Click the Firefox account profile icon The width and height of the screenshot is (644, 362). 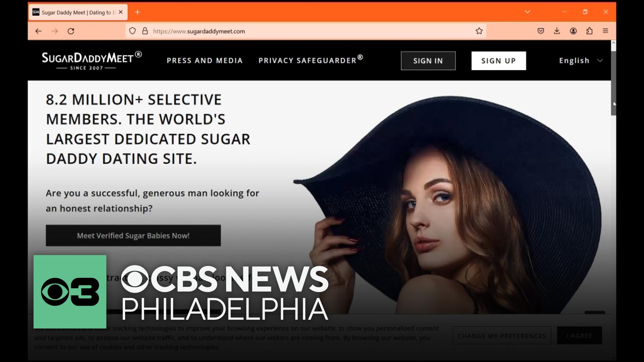[x=573, y=31]
